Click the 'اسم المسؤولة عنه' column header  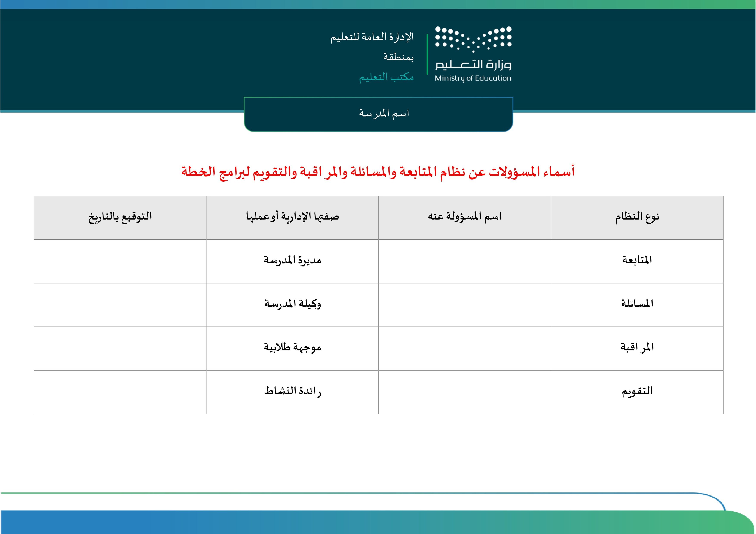point(465,217)
